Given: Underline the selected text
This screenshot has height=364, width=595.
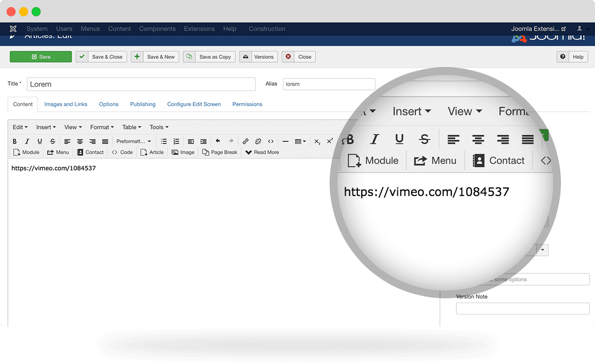Looking at the screenshot, I should tap(40, 142).
